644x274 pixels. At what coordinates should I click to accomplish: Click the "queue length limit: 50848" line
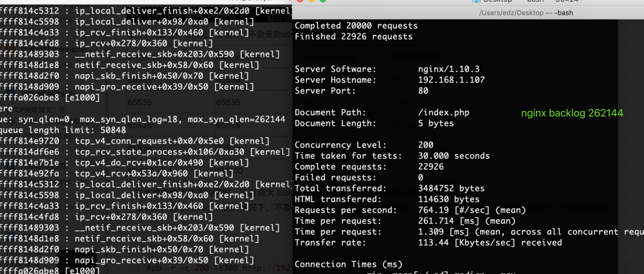point(63,130)
